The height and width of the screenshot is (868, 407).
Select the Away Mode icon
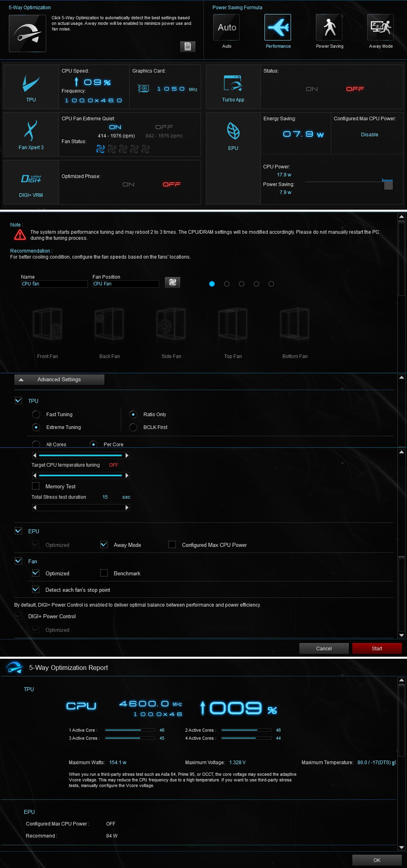pos(381,27)
